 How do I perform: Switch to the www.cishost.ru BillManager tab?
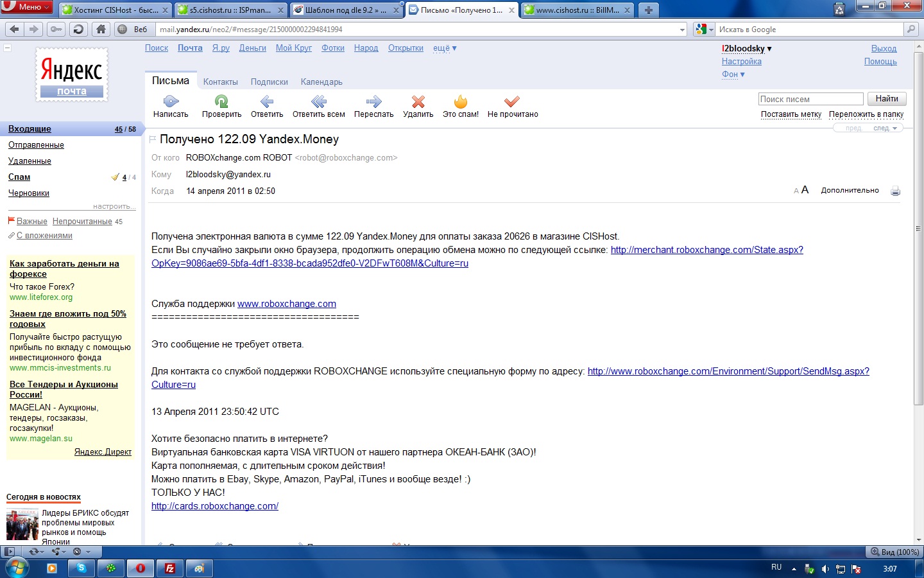click(577, 10)
